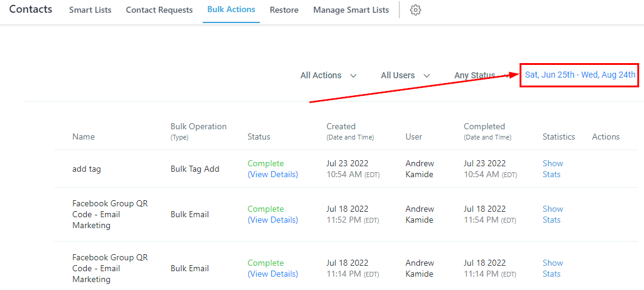
Task: Show Stats for the 11:52 PM Bulk Email
Action: 552,214
